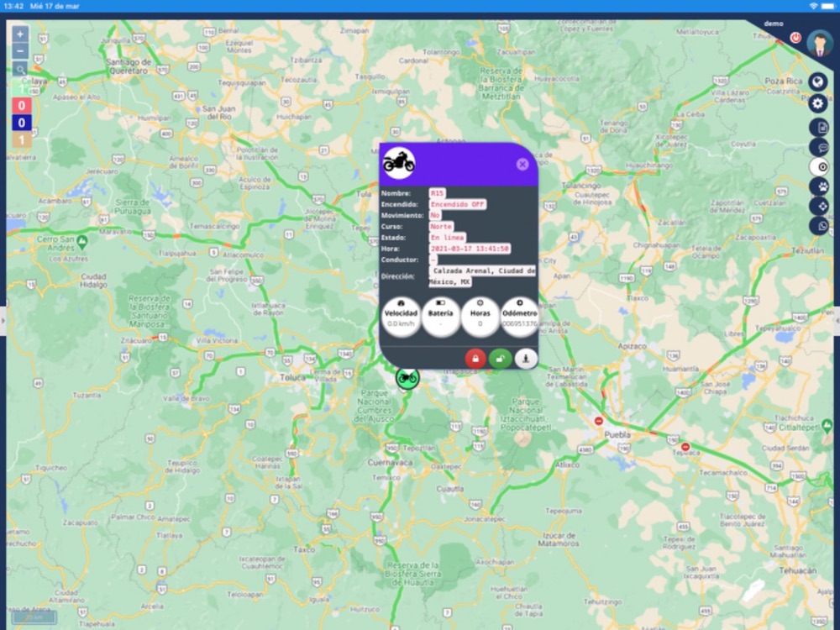840x630 pixels.
Task: Click the Cuernavaca city label
Action: 390,462
